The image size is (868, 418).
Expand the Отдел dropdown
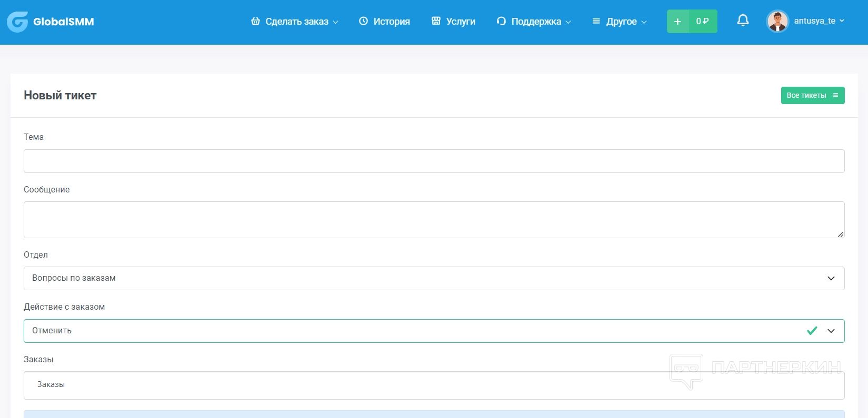[x=434, y=278]
